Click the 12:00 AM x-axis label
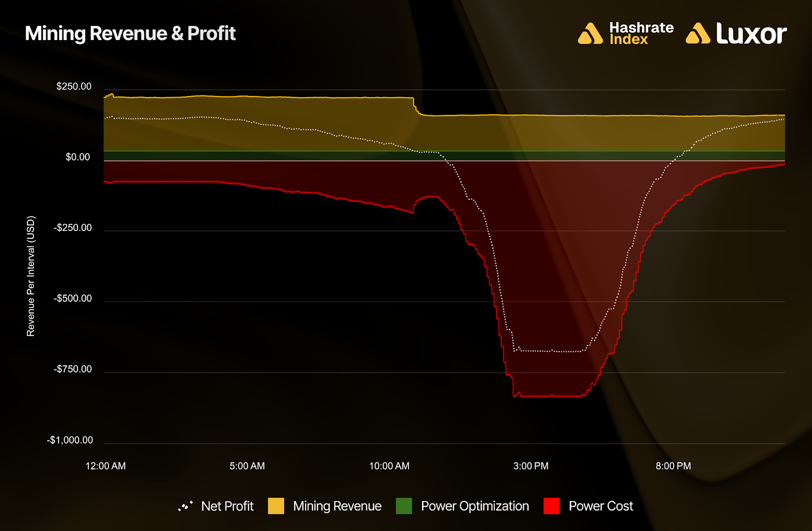 (106, 466)
